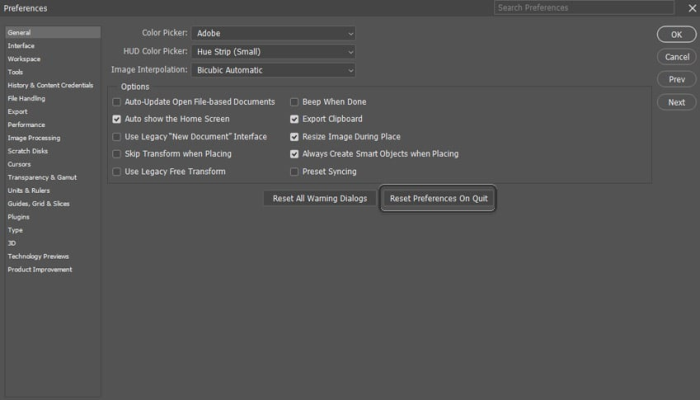This screenshot has width=700, height=400.
Task: Click Reset Preferences On Quit button
Action: 438,199
